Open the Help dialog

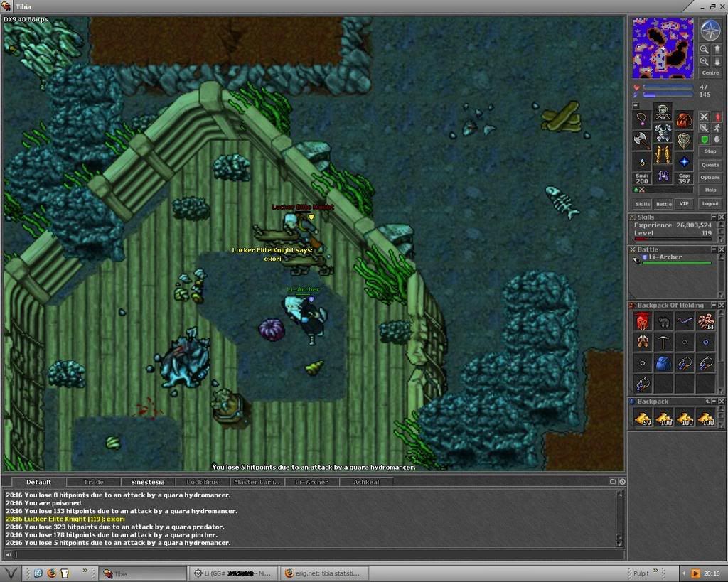710,190
